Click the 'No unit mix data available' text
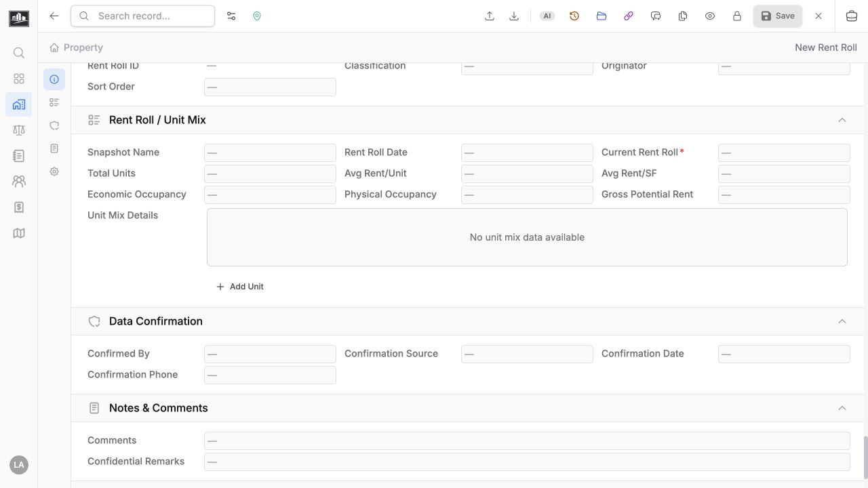This screenshot has width=868, height=488. [x=527, y=237]
